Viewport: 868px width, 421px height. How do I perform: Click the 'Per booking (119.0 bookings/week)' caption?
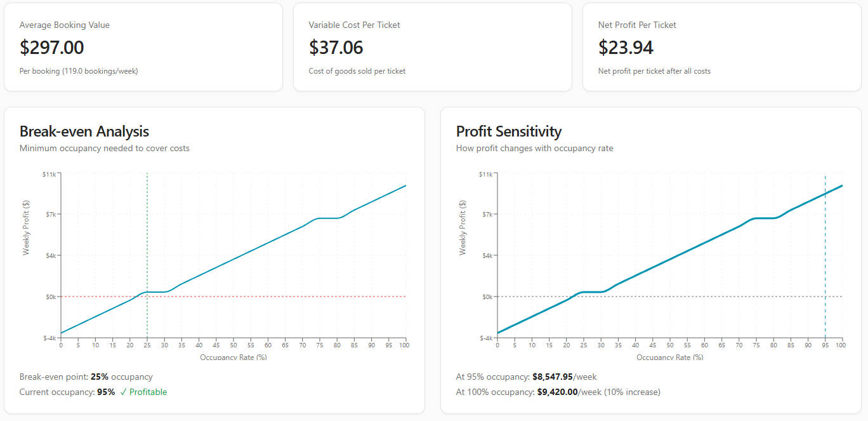(79, 71)
